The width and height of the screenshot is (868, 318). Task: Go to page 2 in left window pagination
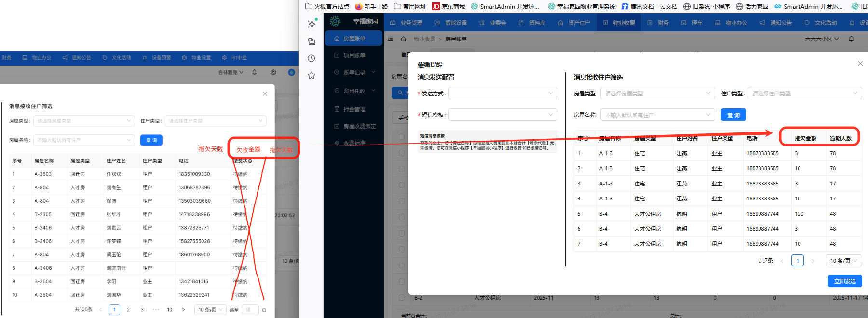pos(128,310)
